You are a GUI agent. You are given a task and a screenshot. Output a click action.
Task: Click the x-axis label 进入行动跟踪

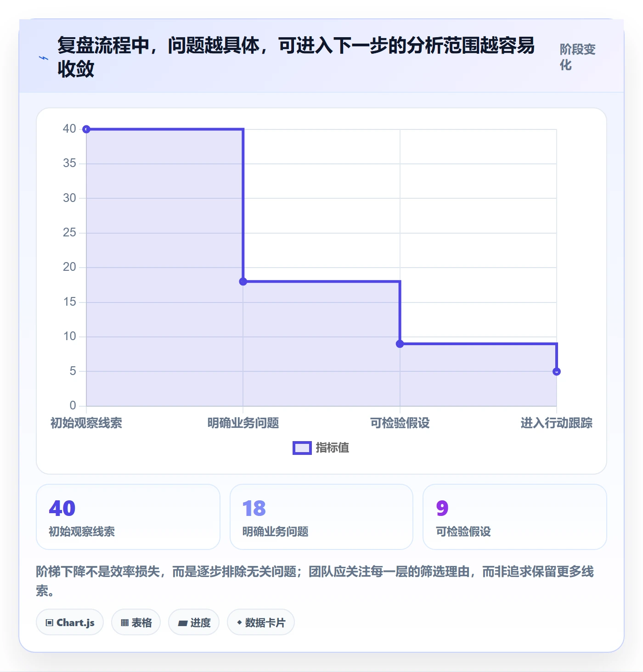pos(557,423)
